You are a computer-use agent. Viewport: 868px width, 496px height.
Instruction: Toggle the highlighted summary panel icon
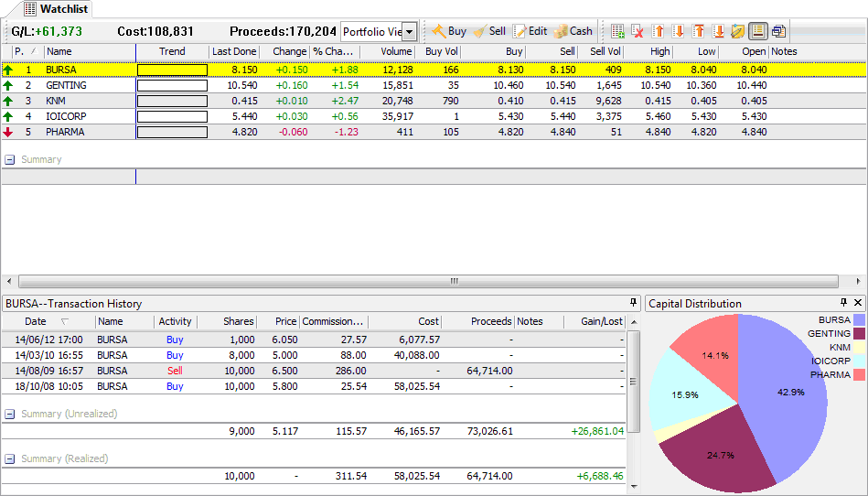click(758, 31)
